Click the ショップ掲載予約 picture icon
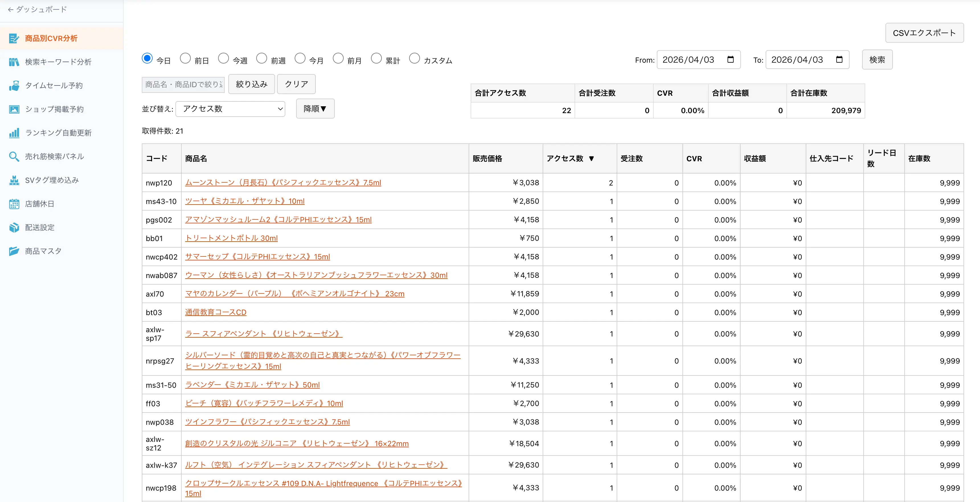The width and height of the screenshot is (980, 502). (x=14, y=109)
